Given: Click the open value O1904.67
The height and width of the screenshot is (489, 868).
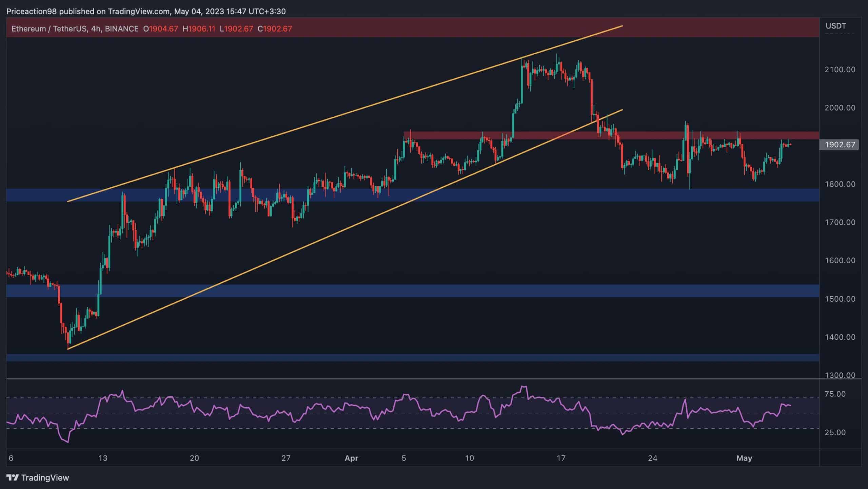Looking at the screenshot, I should (x=160, y=29).
